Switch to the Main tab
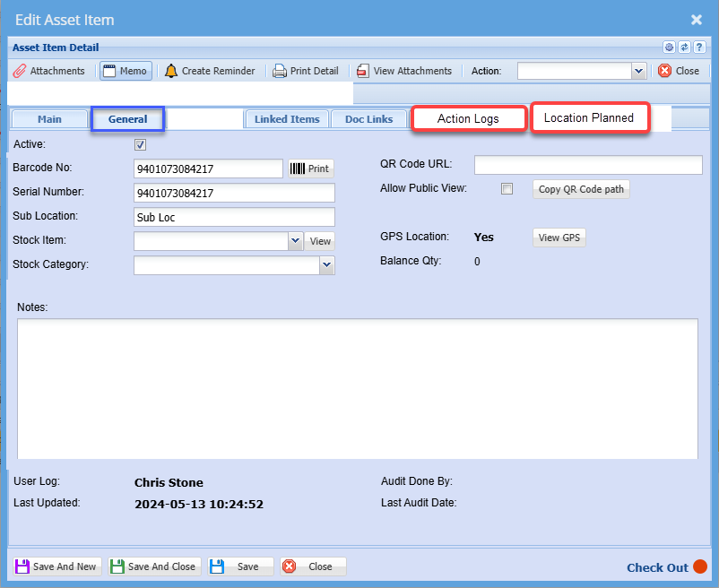 click(49, 119)
